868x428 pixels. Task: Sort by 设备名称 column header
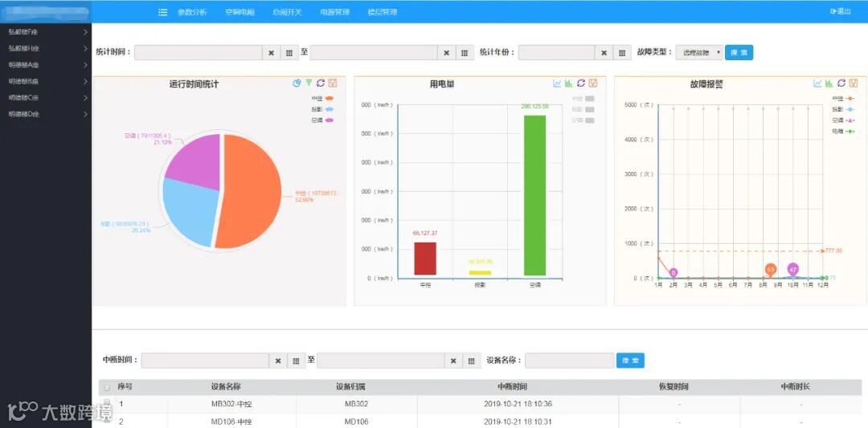(226, 387)
